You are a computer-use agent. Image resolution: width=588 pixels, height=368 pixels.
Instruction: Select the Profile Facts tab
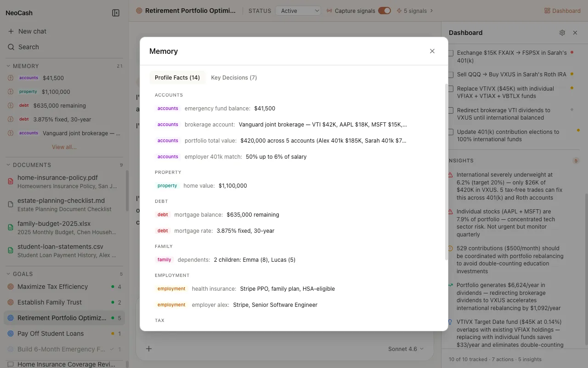point(177,77)
